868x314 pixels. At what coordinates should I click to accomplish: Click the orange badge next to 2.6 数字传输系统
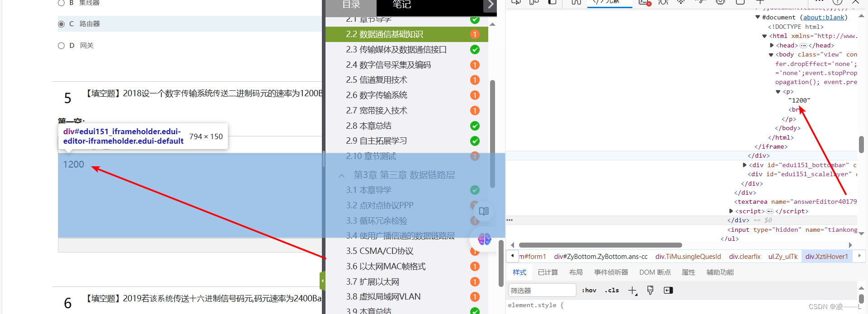(x=475, y=95)
